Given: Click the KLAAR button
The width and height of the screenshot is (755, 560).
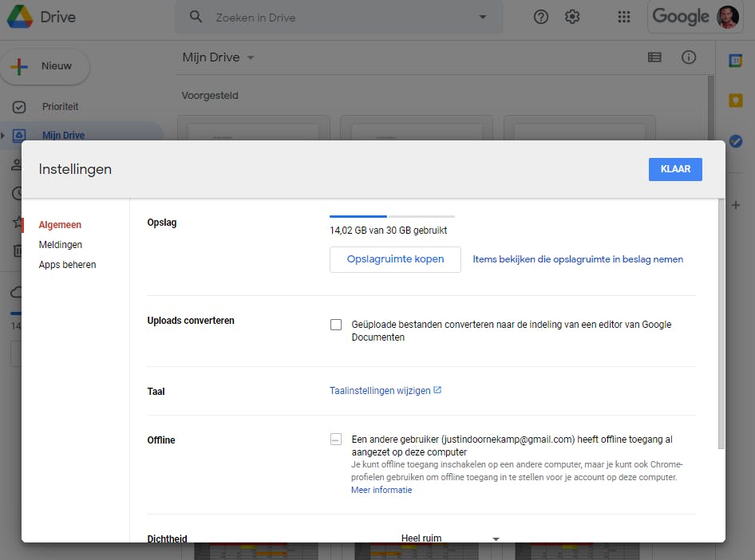Looking at the screenshot, I should click(x=675, y=169).
